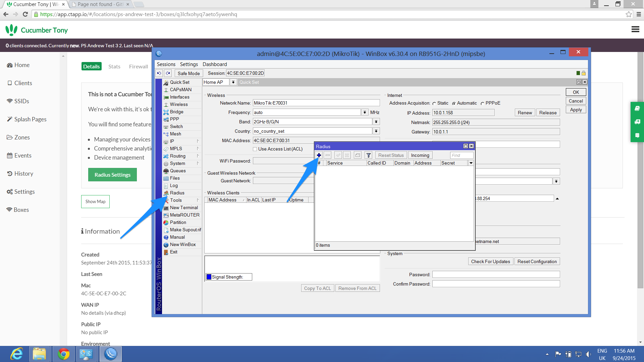Click the Comment icon in Radius toolbar
644x362 pixels.
tap(358, 155)
